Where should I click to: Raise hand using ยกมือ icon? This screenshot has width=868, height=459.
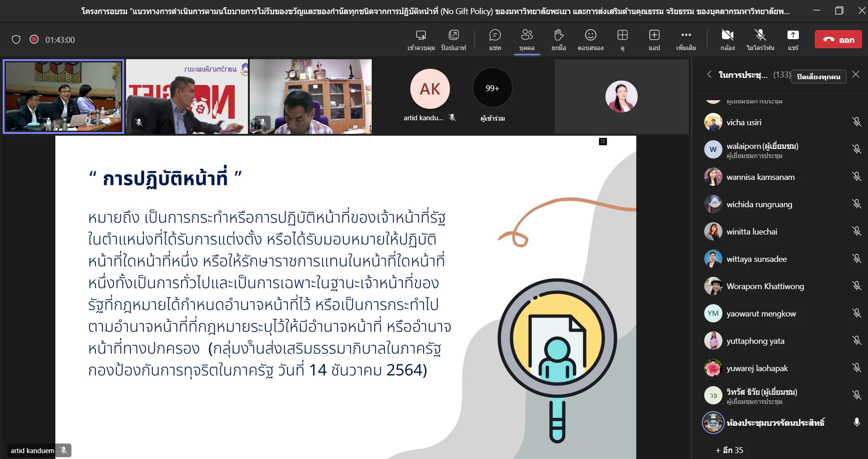[x=559, y=40]
